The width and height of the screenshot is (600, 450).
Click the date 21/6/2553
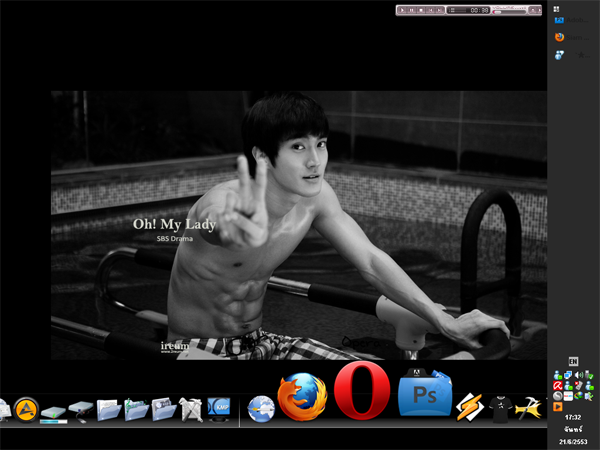pyautogui.click(x=573, y=442)
